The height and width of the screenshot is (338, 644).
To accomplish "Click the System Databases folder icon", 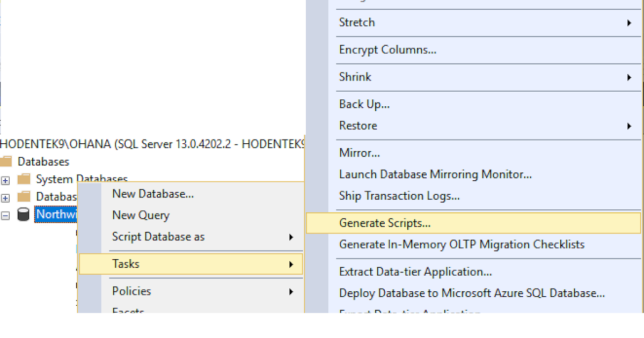I will pos(24,179).
